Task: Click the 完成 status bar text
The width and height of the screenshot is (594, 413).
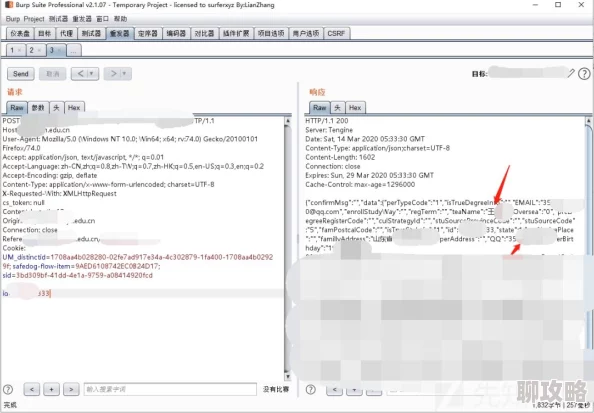Action: pos(10,405)
